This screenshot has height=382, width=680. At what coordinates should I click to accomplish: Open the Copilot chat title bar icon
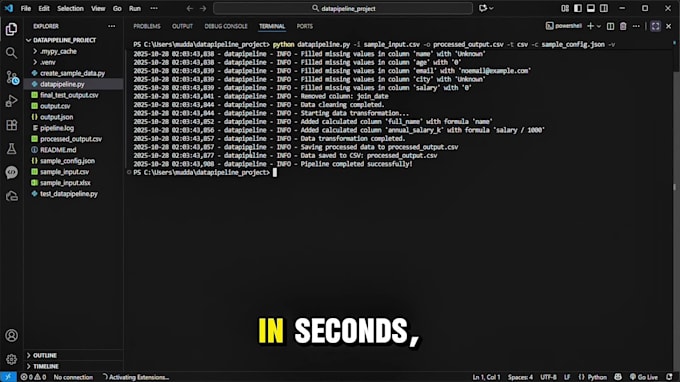click(x=483, y=8)
